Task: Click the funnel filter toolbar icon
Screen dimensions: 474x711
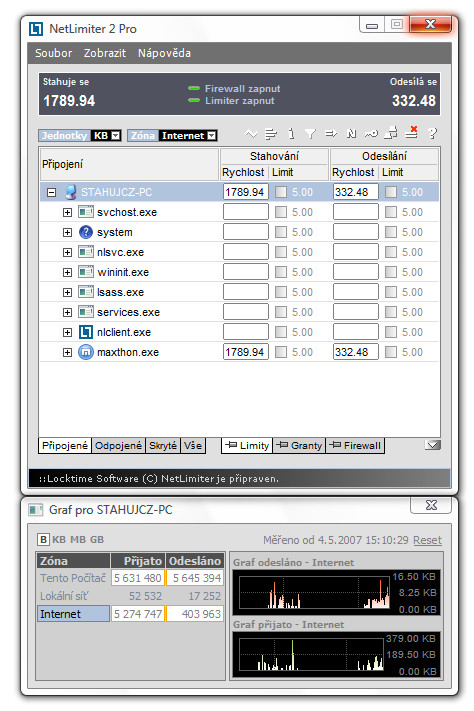Action: (x=310, y=134)
